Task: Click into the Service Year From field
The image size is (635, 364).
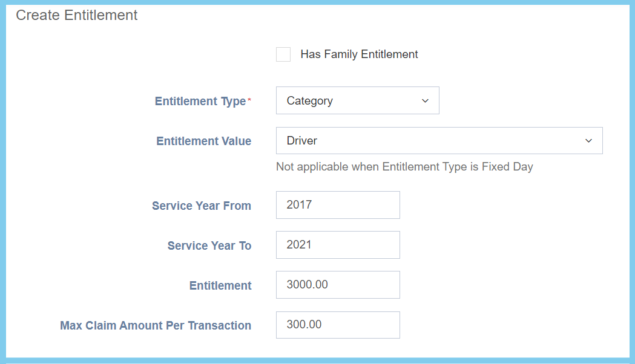Action: (338, 205)
